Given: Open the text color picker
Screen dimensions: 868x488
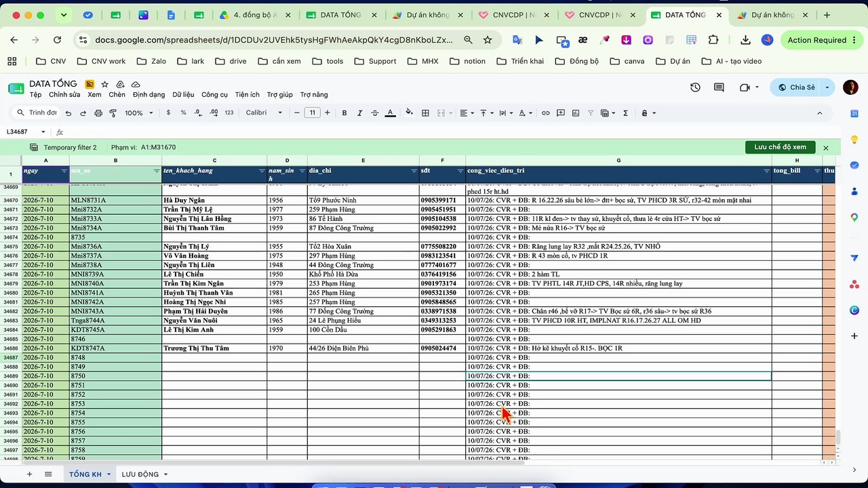Looking at the screenshot, I should point(390,113).
